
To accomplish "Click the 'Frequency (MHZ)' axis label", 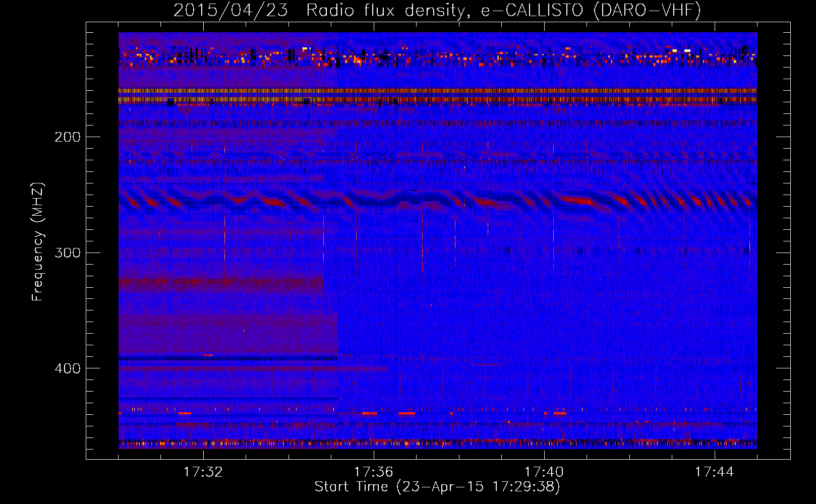I will point(38,241).
